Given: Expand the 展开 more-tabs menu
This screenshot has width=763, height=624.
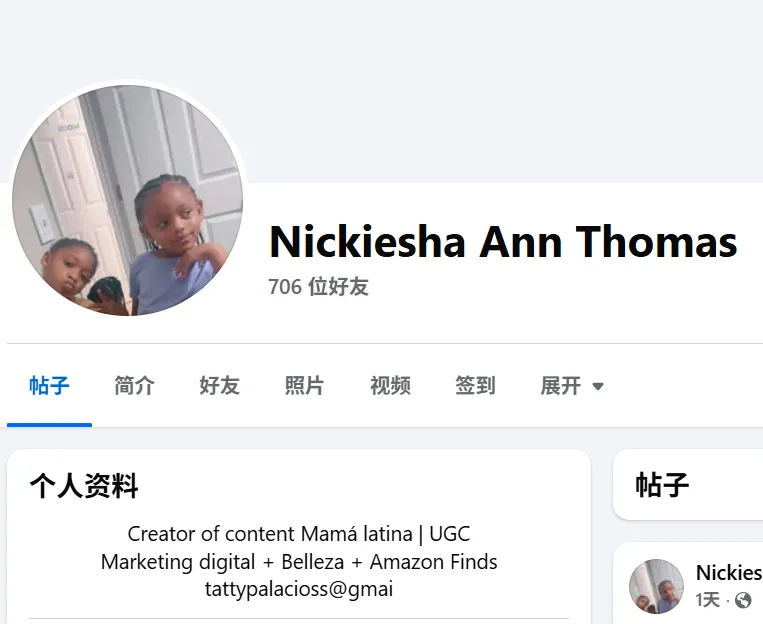Looking at the screenshot, I should pyautogui.click(x=572, y=386).
